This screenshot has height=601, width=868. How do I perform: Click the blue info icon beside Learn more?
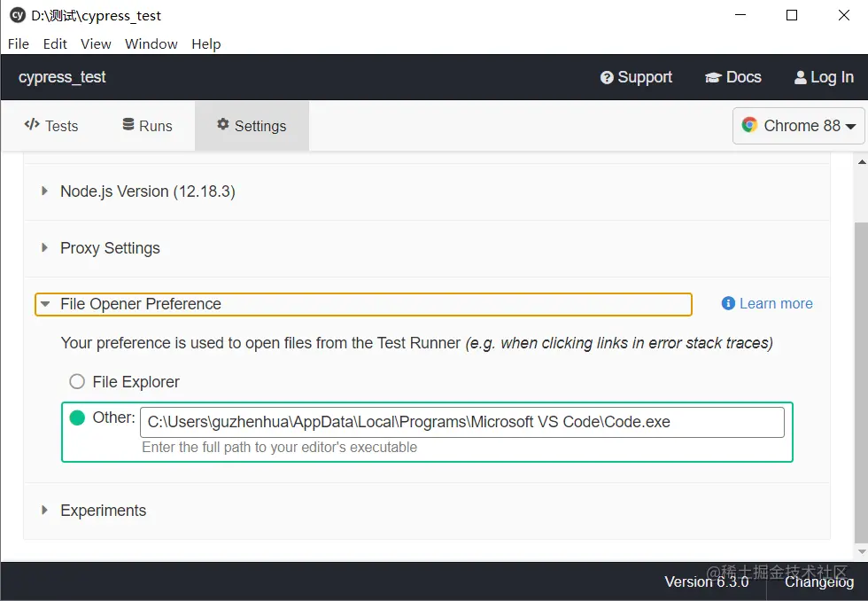tap(728, 303)
